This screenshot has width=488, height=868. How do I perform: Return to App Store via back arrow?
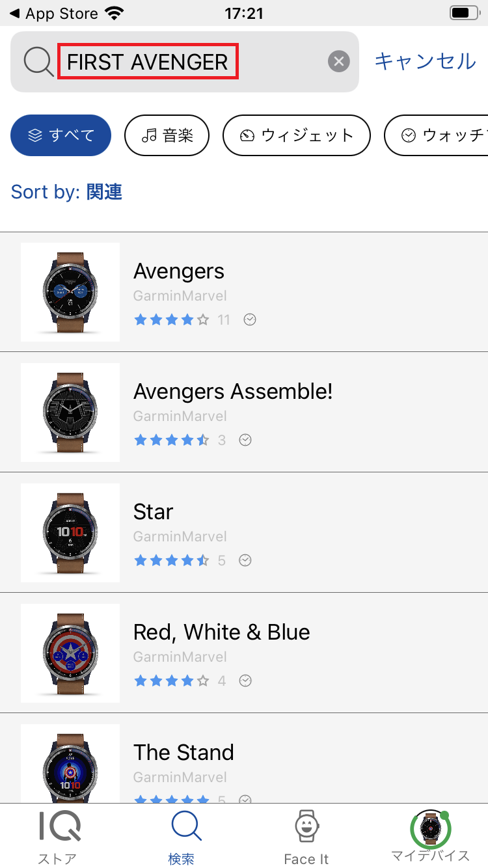16,13
